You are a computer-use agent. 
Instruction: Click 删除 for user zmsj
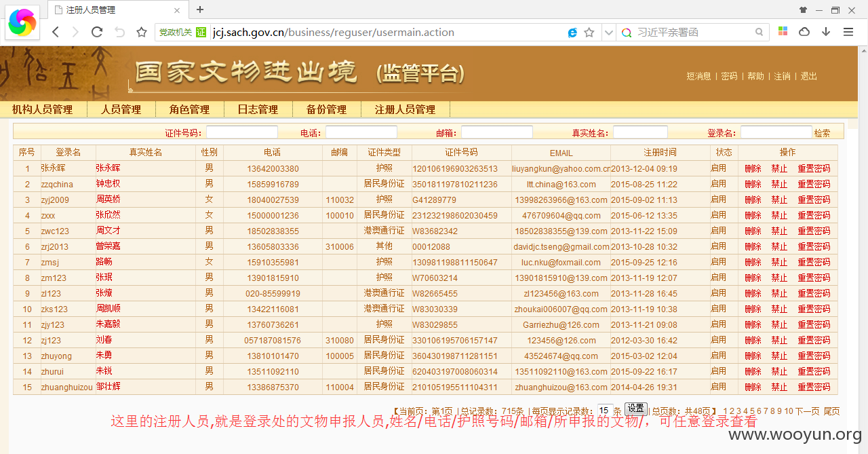click(753, 262)
